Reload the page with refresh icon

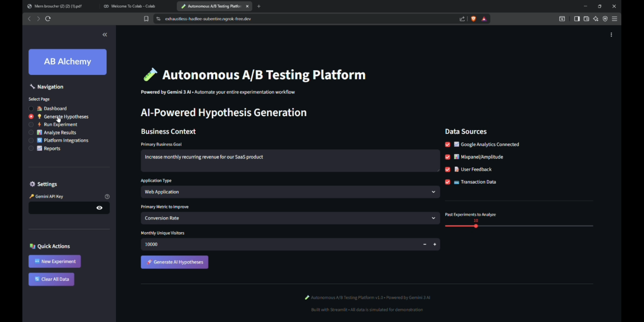click(48, 19)
